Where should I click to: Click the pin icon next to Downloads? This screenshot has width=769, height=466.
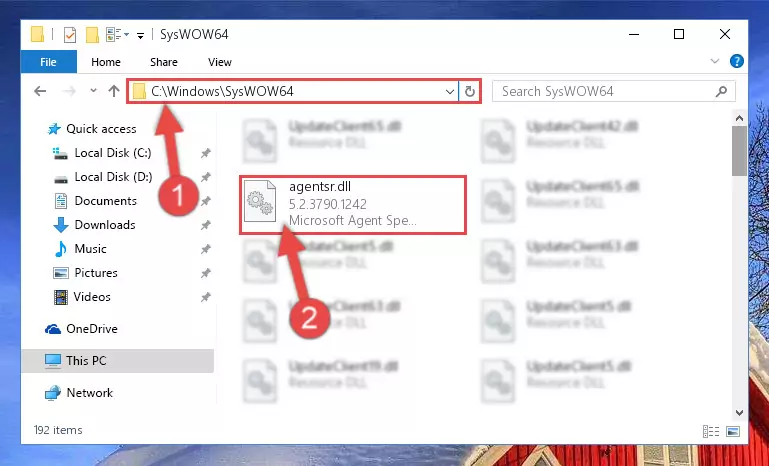pos(205,225)
